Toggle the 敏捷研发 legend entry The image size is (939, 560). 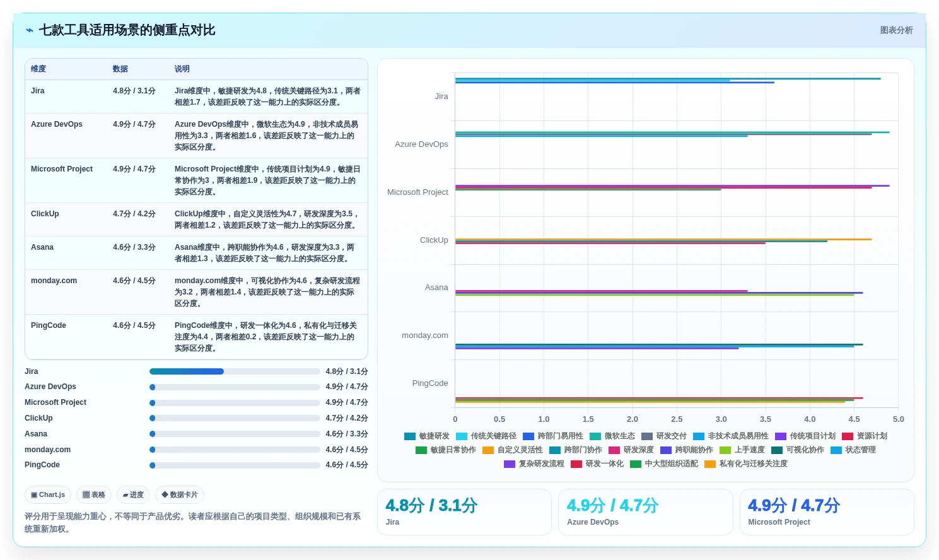tap(427, 436)
